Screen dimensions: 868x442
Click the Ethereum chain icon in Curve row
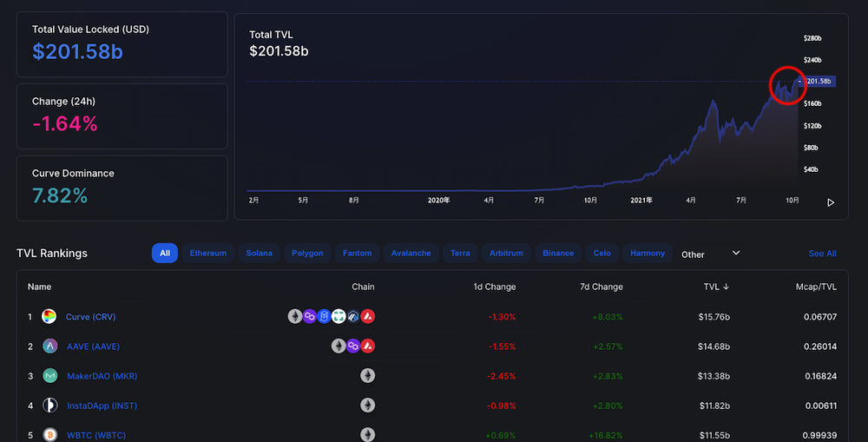[x=295, y=316]
